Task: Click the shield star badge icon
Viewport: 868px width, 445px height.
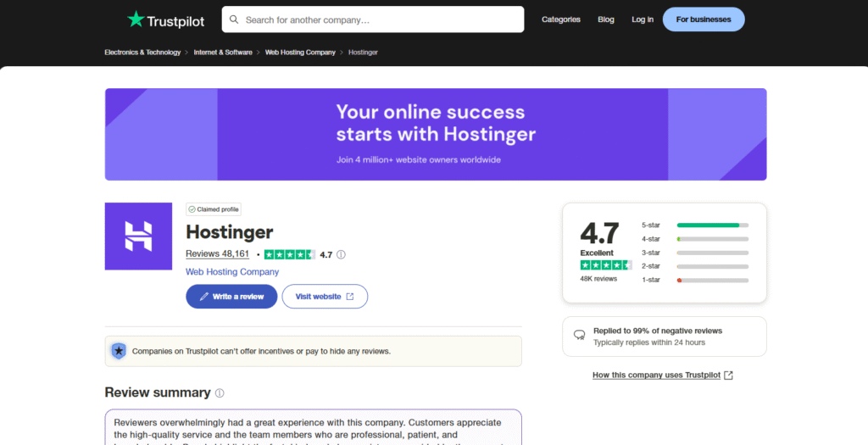Action: 119,351
